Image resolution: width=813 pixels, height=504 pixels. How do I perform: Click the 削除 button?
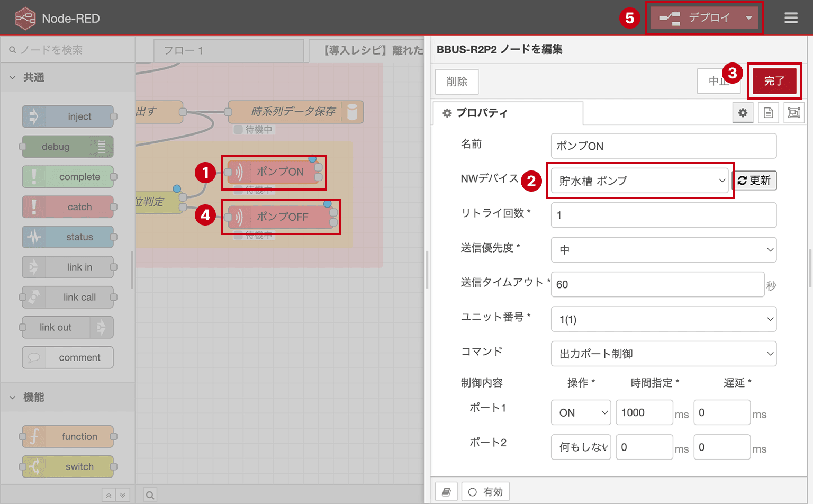tap(457, 82)
